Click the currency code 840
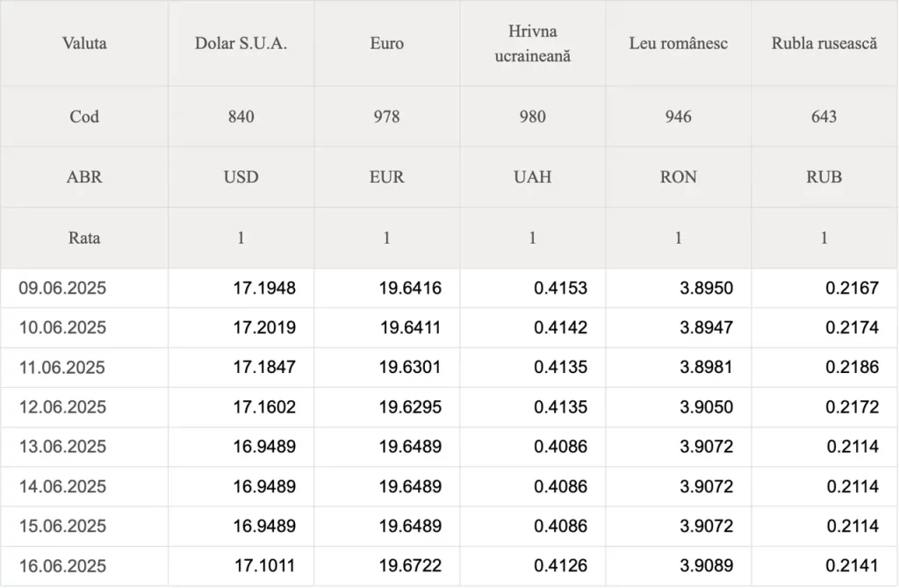The image size is (899, 588). 241,117
